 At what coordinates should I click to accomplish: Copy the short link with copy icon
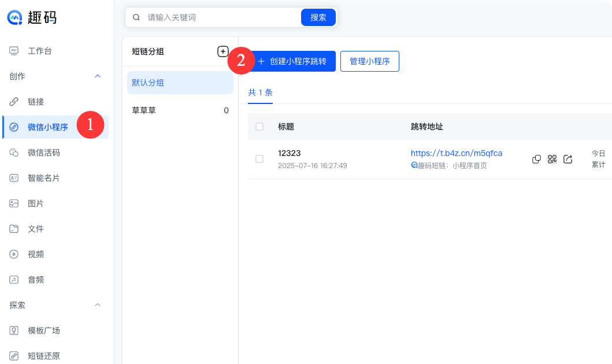[x=537, y=159]
